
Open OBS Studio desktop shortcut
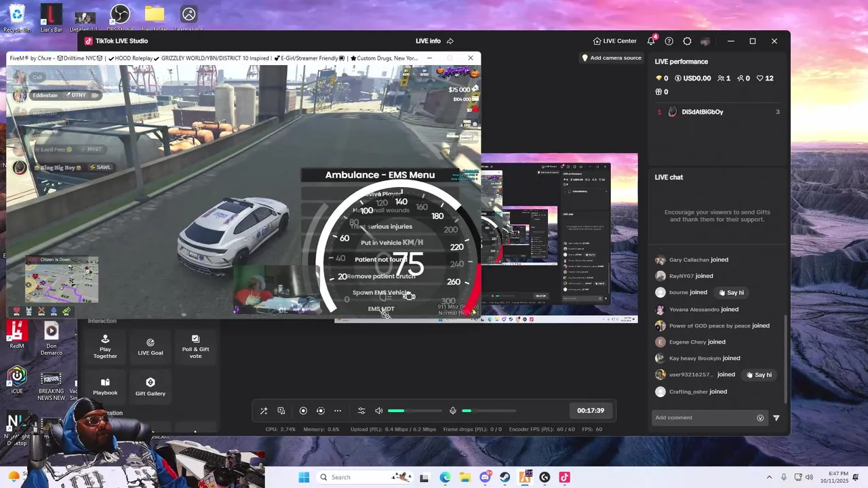point(120,18)
